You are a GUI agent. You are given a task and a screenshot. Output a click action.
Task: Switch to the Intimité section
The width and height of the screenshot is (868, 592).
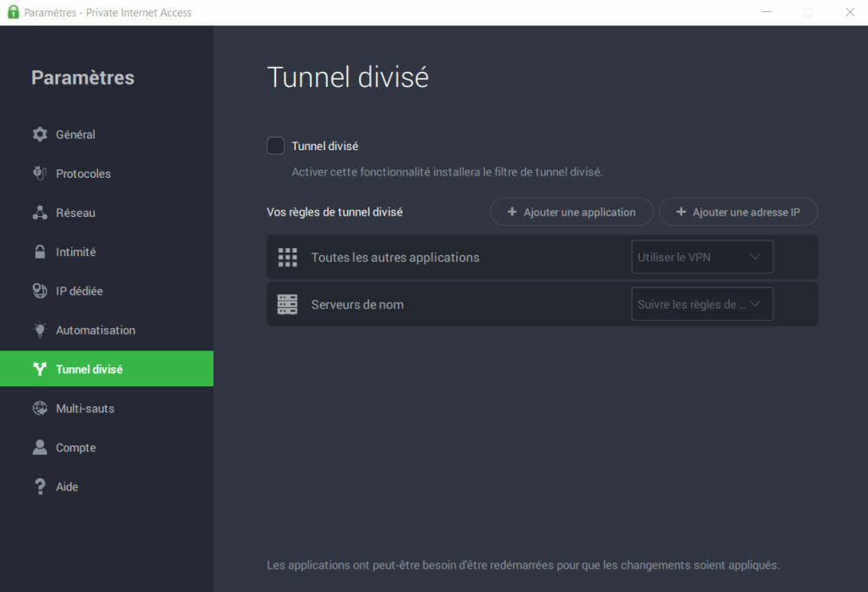pyautogui.click(x=106, y=252)
